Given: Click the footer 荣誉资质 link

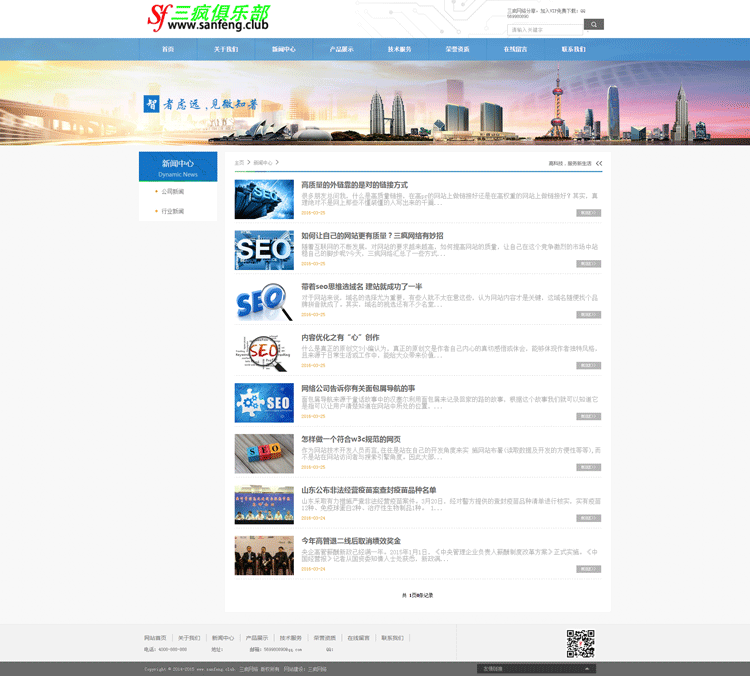Looking at the screenshot, I should (x=325, y=638).
